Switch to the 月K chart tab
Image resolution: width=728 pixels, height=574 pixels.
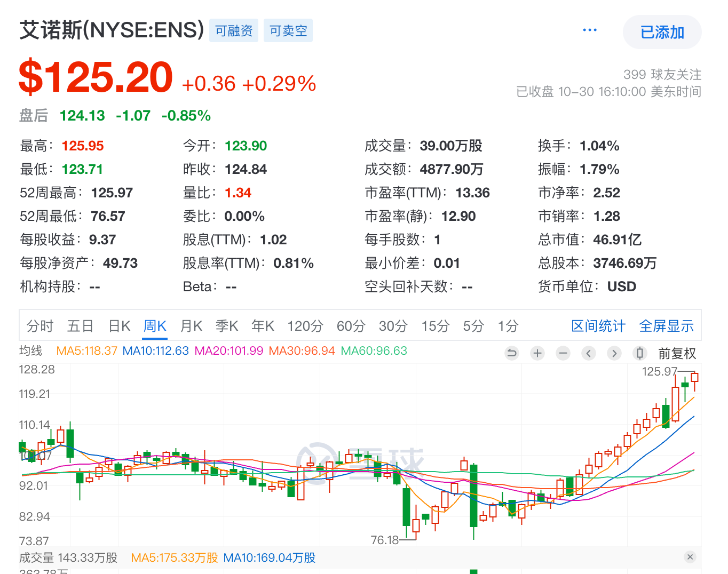coord(191,326)
